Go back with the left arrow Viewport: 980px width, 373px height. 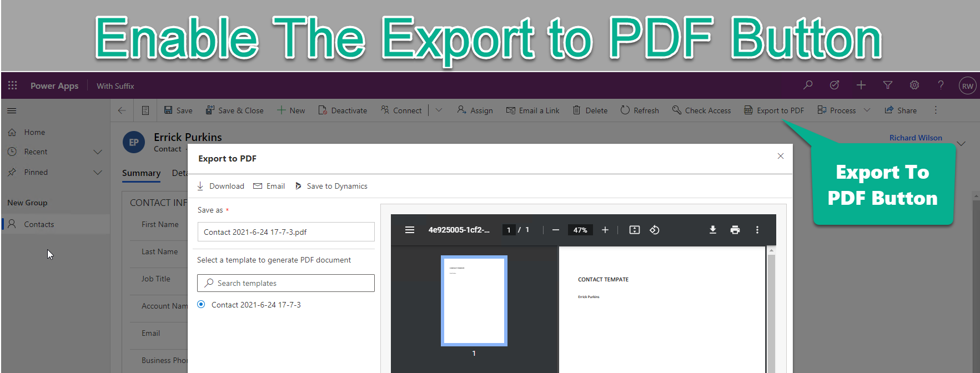(122, 110)
